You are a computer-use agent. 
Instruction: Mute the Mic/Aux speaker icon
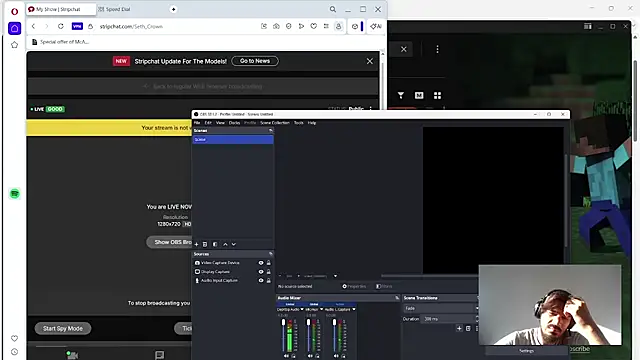(x=310, y=356)
